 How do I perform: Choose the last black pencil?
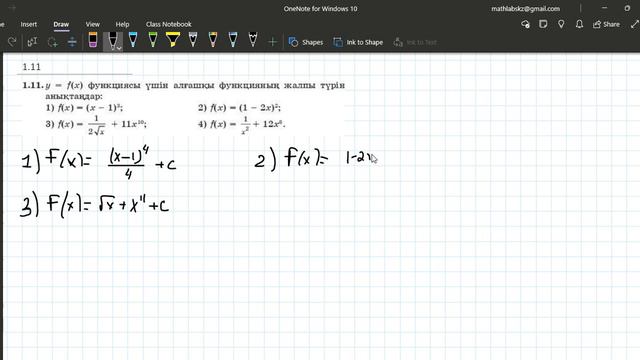(x=253, y=40)
